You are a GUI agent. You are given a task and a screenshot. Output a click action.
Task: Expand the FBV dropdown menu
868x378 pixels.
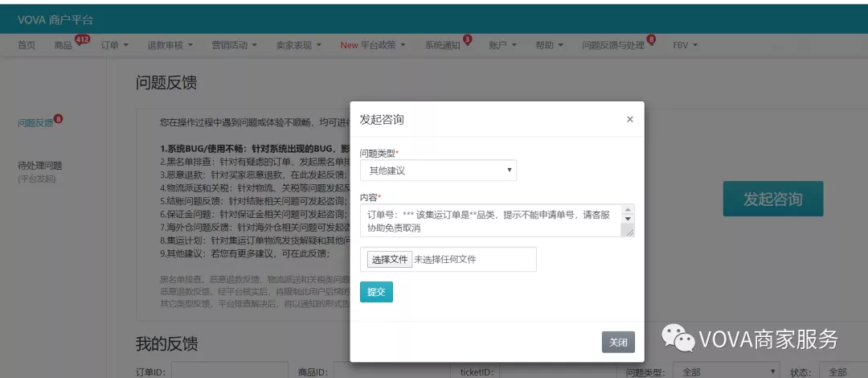pyautogui.click(x=686, y=46)
